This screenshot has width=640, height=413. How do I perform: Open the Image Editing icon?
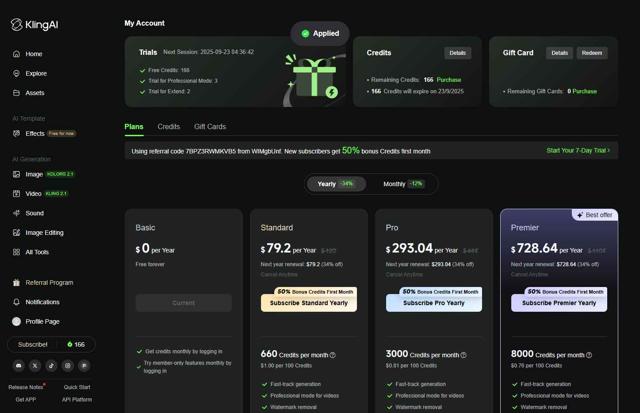pyautogui.click(x=16, y=233)
